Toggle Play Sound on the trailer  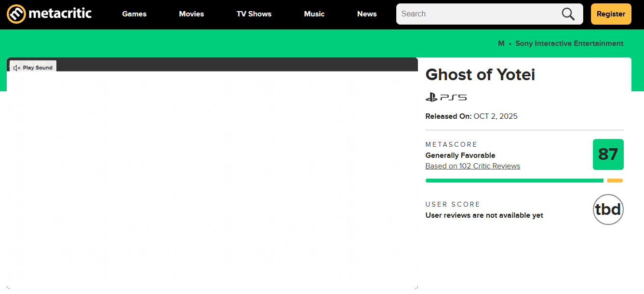pos(37,68)
